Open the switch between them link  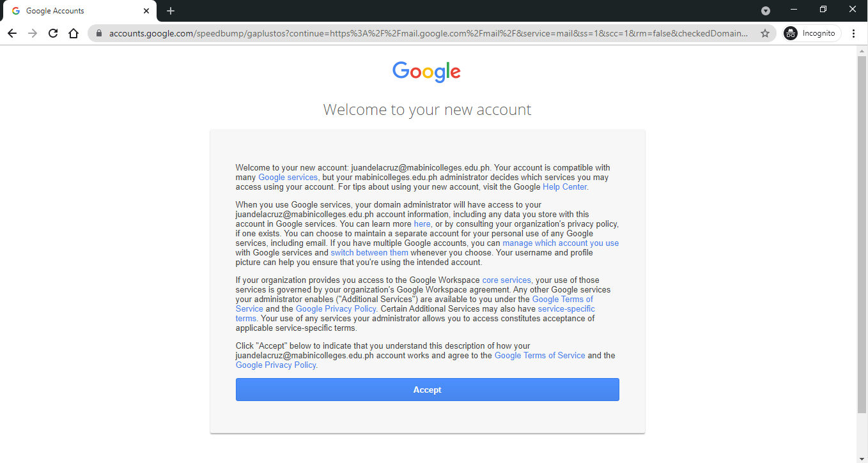(369, 253)
